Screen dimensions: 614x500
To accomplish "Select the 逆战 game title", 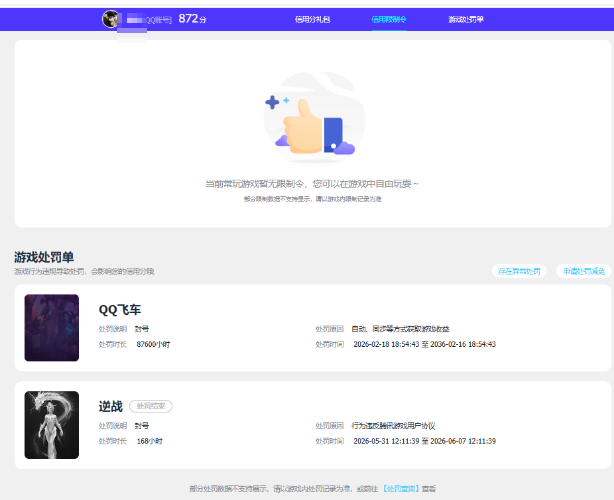I will tap(110, 406).
